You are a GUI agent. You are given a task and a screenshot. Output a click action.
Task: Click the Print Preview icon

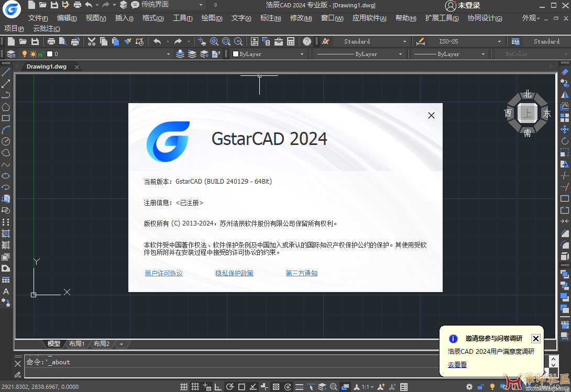(x=63, y=41)
